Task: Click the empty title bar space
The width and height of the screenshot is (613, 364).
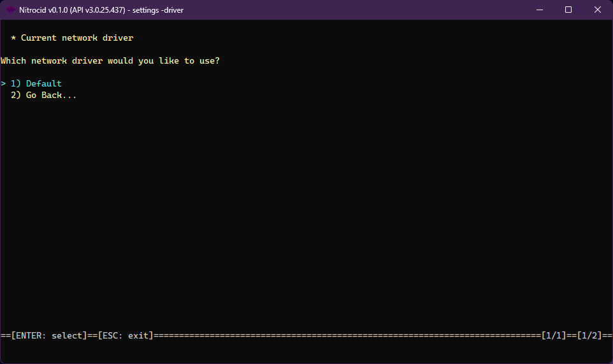Action: coord(350,10)
